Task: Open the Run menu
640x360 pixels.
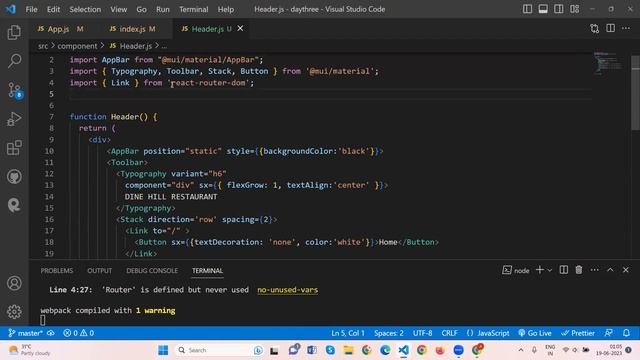Action: 162,9
